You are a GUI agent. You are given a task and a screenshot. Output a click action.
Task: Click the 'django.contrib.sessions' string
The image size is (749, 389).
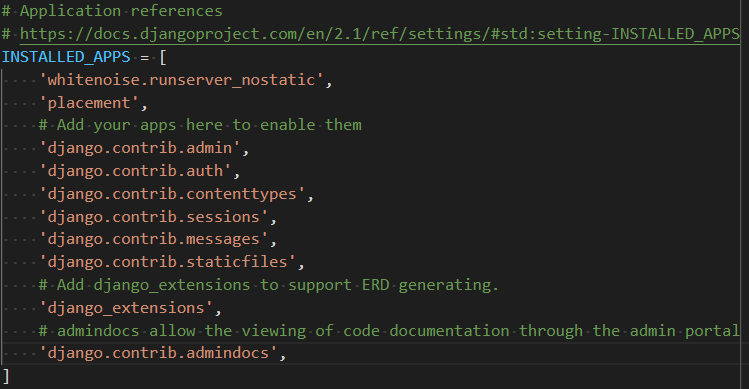[153, 216]
